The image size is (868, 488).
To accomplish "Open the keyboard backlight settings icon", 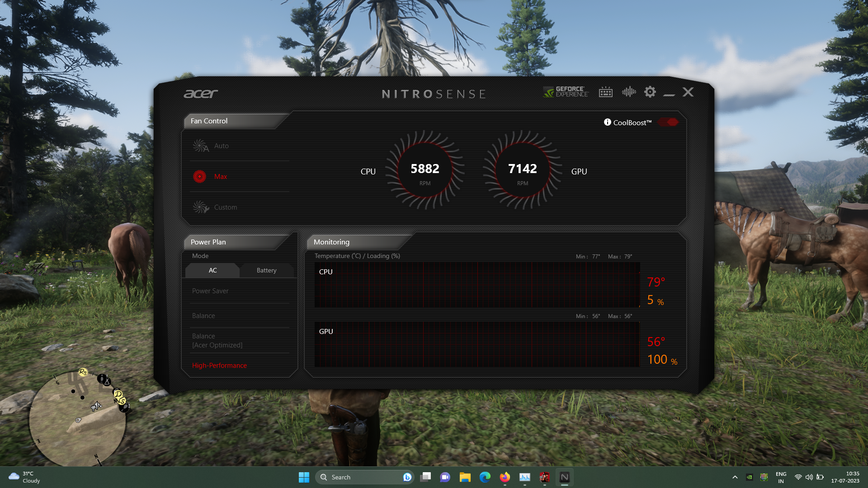I will pos(606,92).
